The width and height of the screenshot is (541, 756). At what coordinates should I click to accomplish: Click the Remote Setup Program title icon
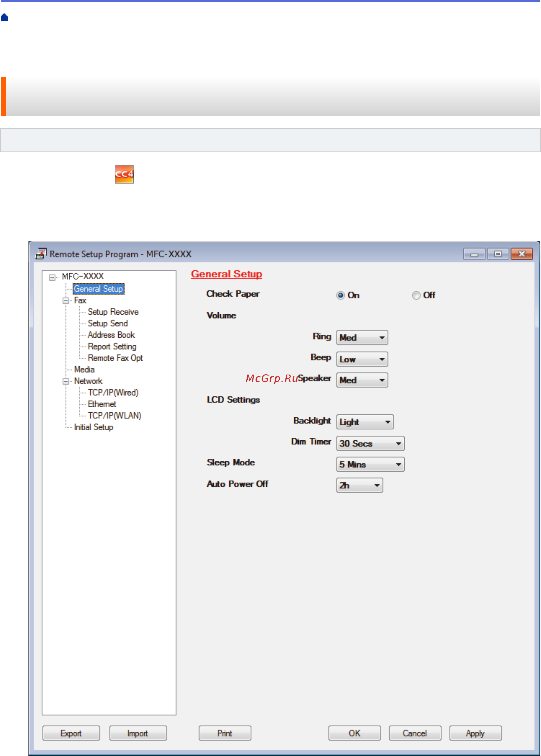(x=41, y=253)
